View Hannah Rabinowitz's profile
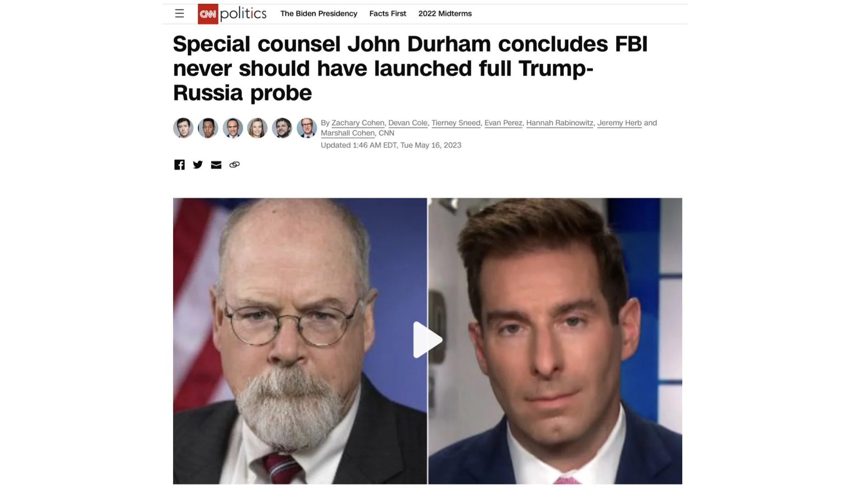Viewport: 868px width, 488px height. tap(560, 123)
